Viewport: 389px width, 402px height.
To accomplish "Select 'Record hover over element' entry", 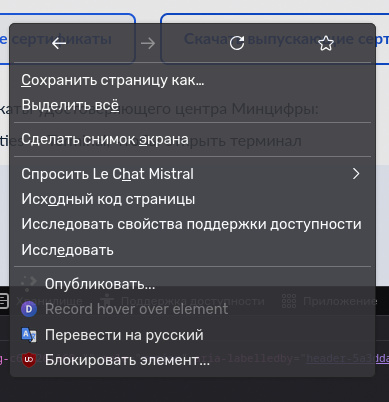I will pos(192,309).
